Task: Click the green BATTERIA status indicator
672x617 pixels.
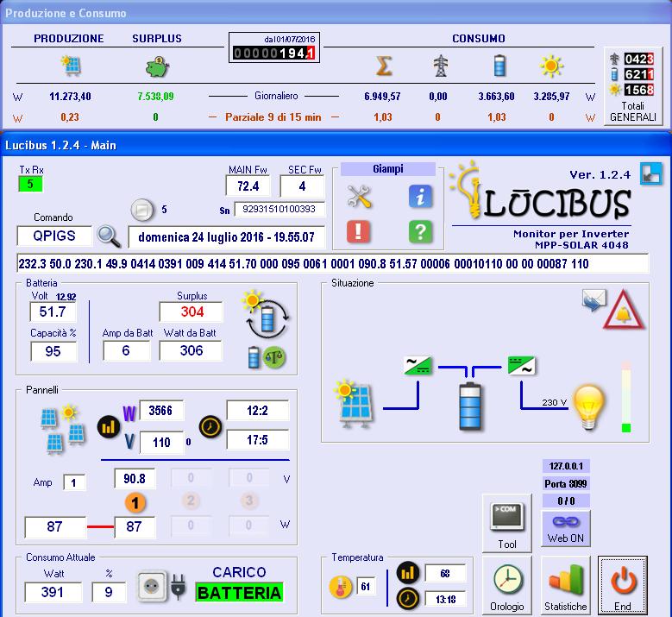Action: pos(239,593)
